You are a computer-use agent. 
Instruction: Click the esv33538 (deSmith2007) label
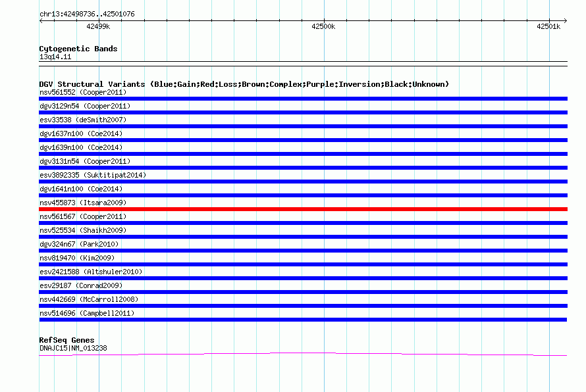[83, 120]
